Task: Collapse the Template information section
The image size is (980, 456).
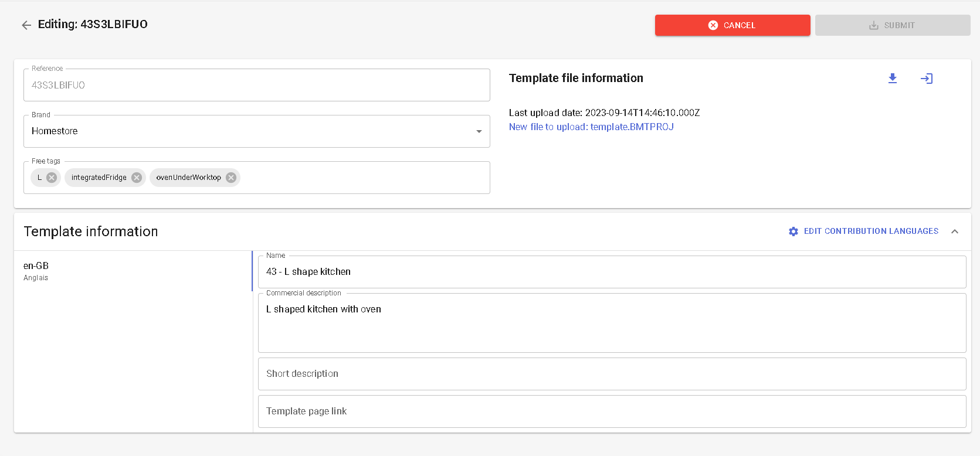Action: coord(955,232)
